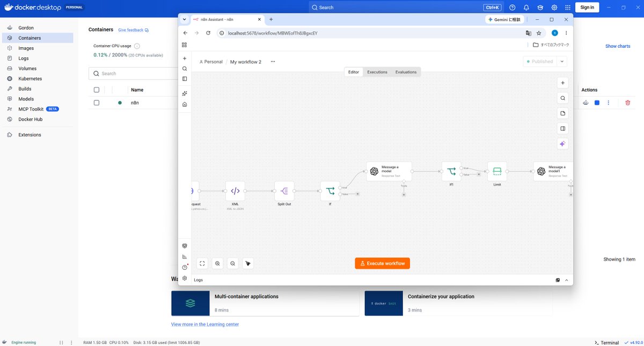Click View more in the Learning center

point(205,325)
